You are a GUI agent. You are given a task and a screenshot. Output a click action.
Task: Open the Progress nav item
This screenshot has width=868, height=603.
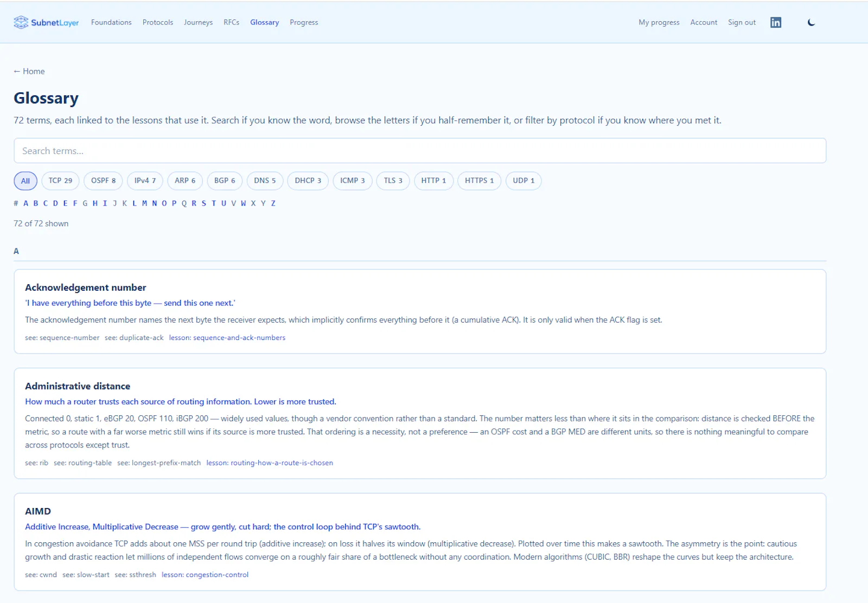click(304, 22)
